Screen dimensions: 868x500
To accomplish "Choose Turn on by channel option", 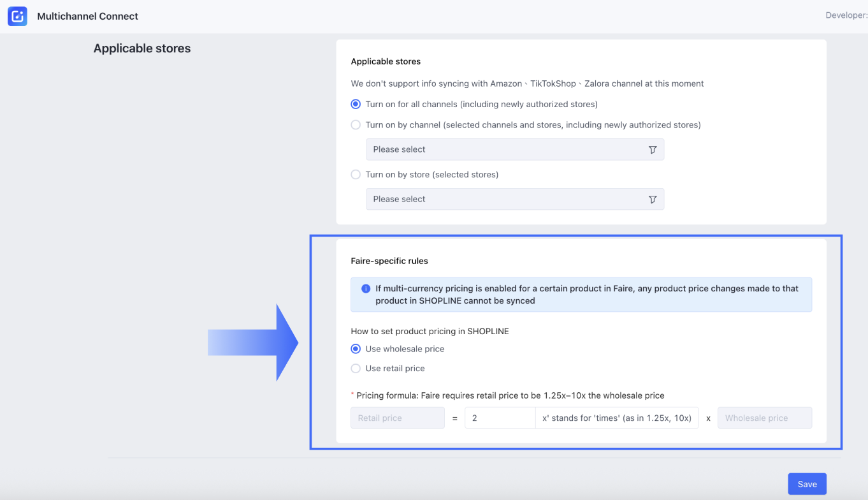I will [x=356, y=125].
